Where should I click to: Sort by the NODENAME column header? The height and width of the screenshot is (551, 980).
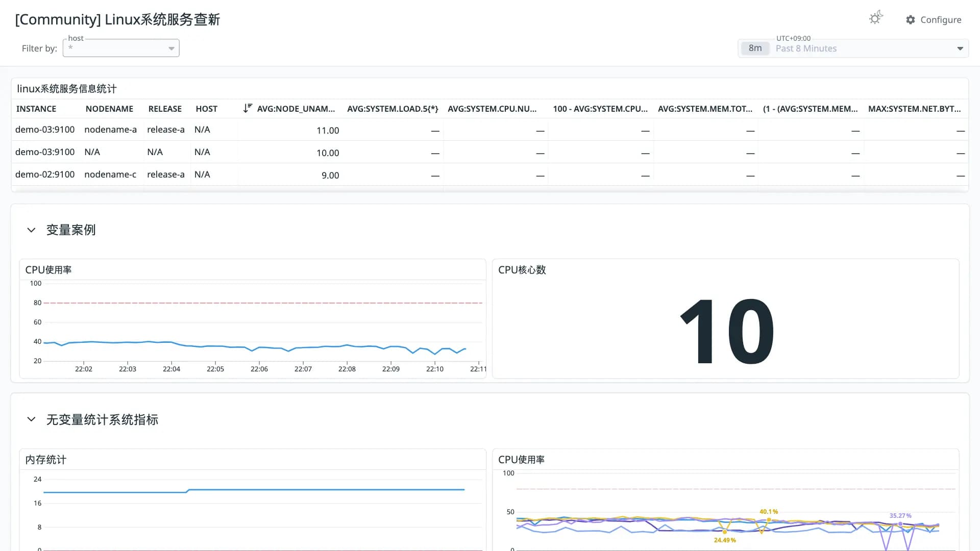[109, 109]
